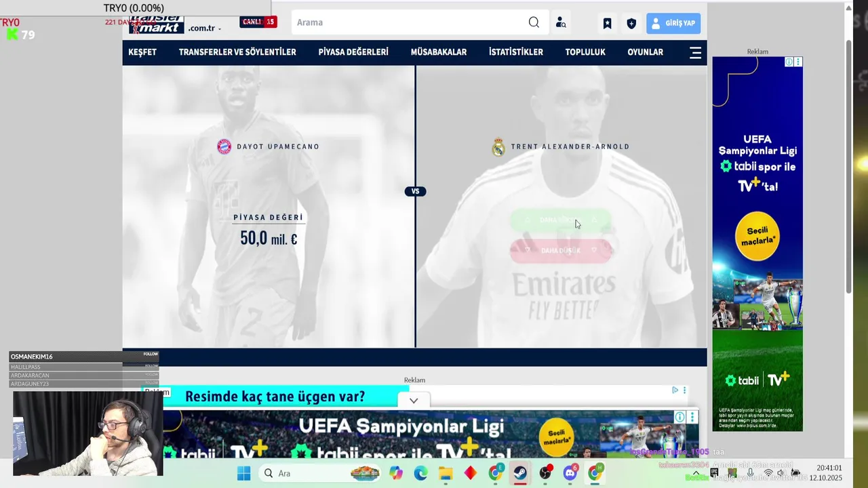Click FOLLOW next to OSMANEKIM16
Screen dimensions: 868x488
tap(151, 354)
